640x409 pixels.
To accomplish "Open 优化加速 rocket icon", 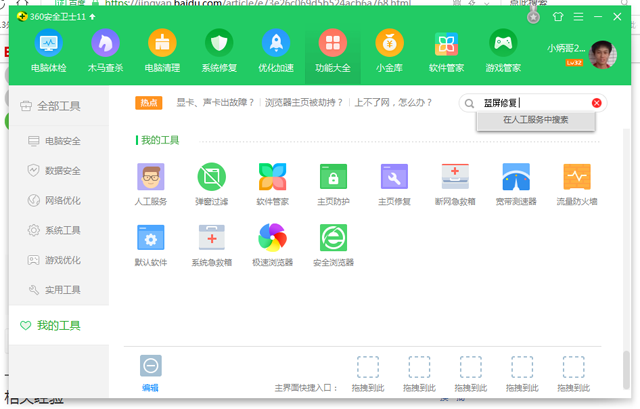I will pos(276,51).
